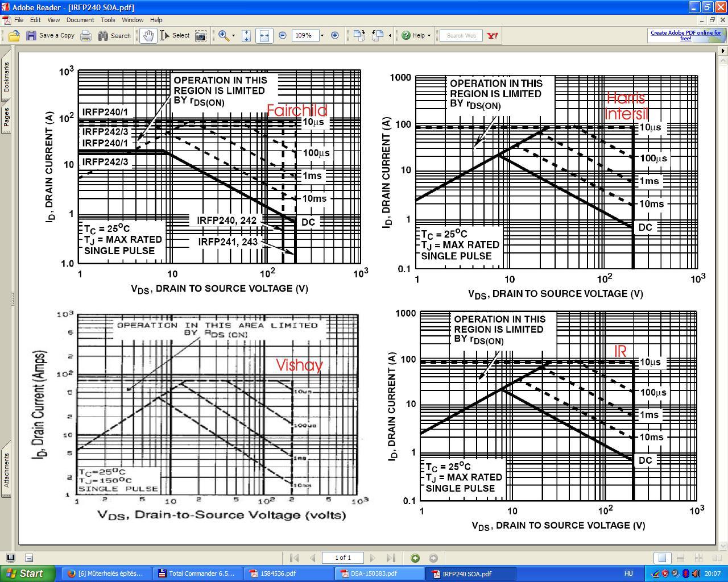Select the Zoom In magnifier tool
This screenshot has width=728, height=582.
pyautogui.click(x=224, y=35)
